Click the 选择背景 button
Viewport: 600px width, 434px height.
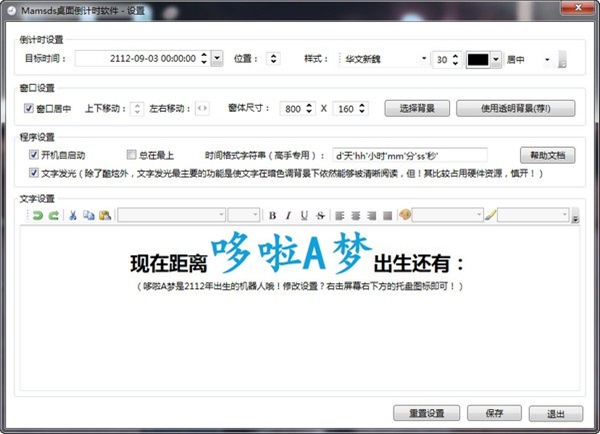(x=415, y=108)
